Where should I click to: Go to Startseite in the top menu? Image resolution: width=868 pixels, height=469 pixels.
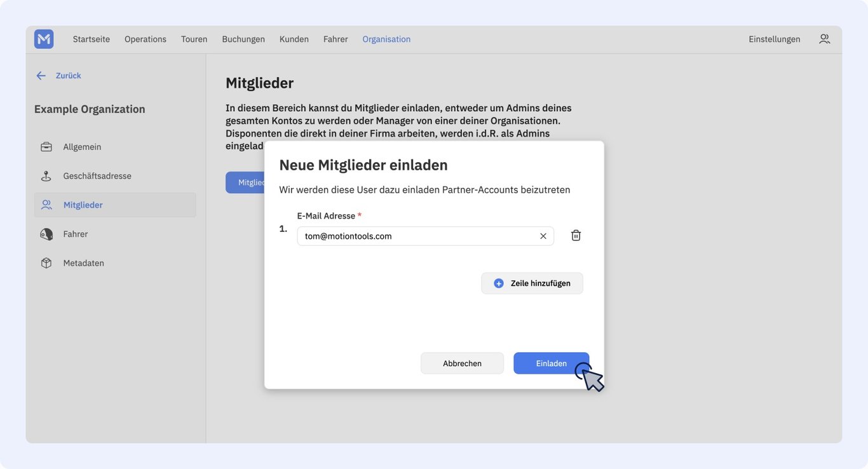[92, 39]
